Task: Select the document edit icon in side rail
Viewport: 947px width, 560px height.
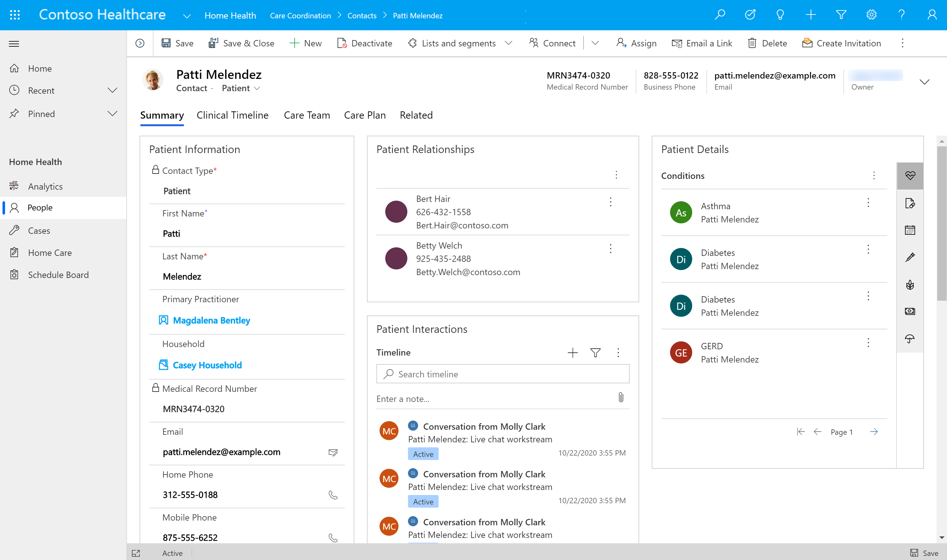Action: tap(910, 203)
